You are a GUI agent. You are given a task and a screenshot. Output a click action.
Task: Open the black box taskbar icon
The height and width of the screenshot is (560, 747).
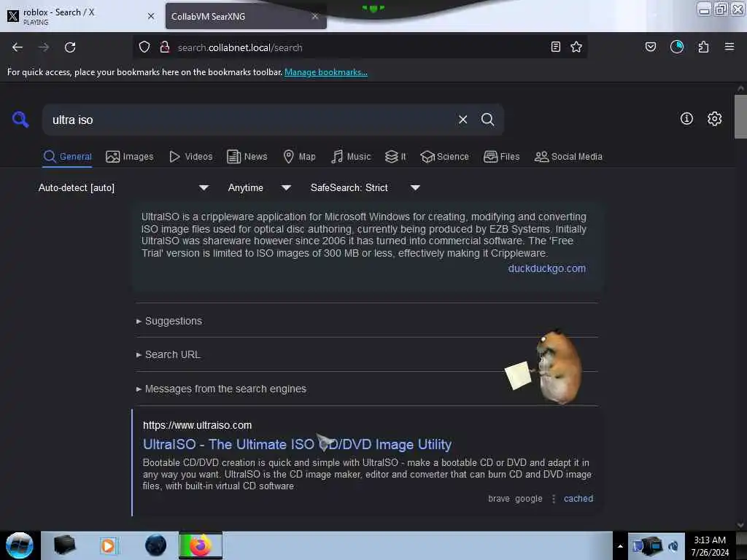(x=64, y=545)
